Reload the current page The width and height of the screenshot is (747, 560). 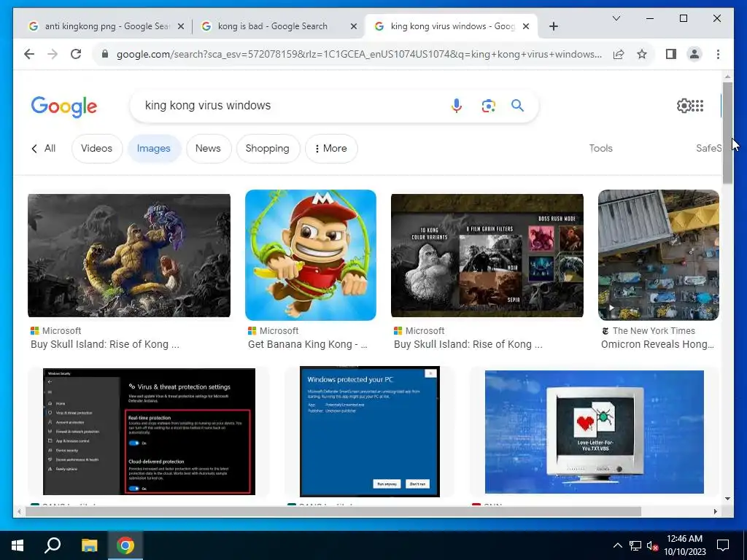pos(76,54)
